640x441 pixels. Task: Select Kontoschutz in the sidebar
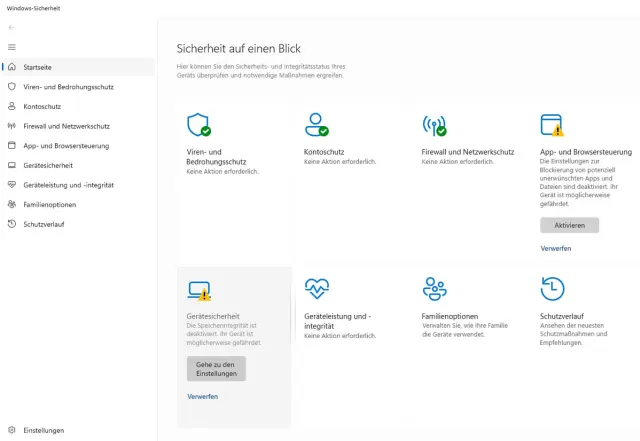(x=43, y=106)
